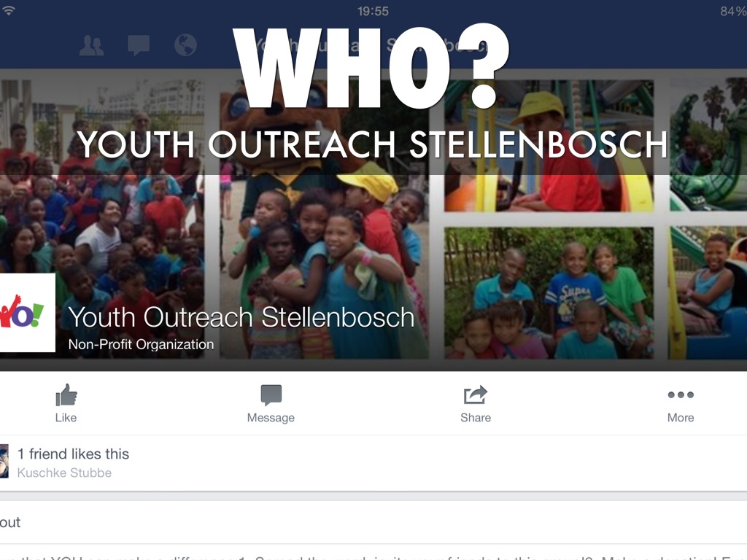Tap the battery percentage indicator
747x560 pixels.
(733, 11)
